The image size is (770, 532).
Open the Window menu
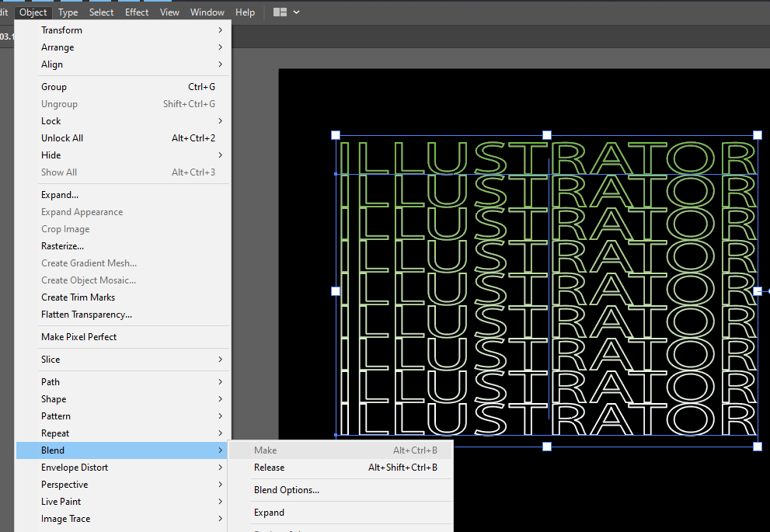pyautogui.click(x=207, y=12)
